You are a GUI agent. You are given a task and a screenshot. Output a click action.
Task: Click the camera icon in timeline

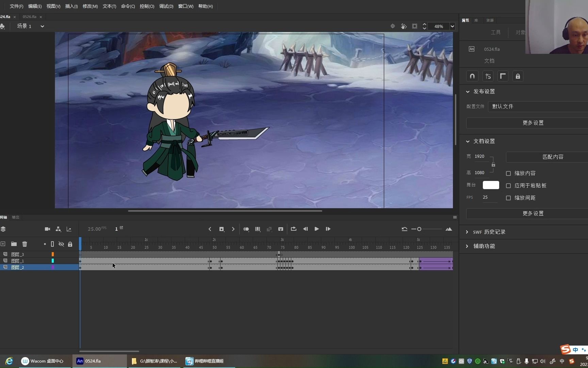47,229
